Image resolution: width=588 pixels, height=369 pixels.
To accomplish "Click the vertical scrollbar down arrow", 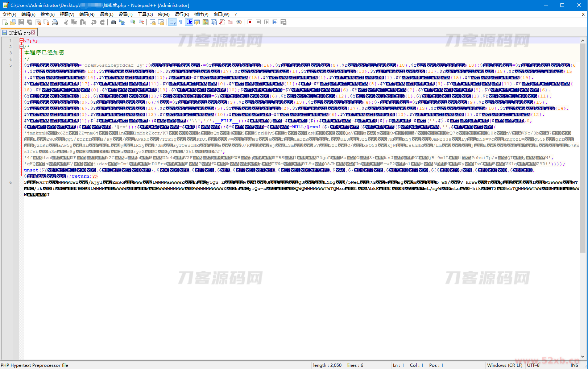I will [x=583, y=356].
